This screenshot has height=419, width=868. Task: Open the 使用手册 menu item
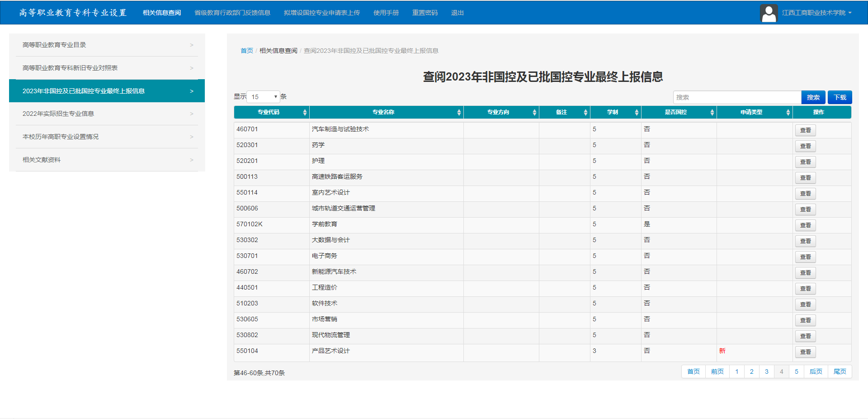(386, 13)
